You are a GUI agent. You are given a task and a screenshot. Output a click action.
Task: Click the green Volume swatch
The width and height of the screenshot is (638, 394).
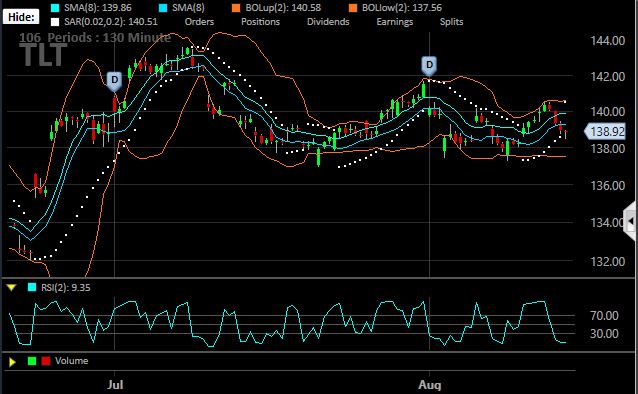[32, 361]
